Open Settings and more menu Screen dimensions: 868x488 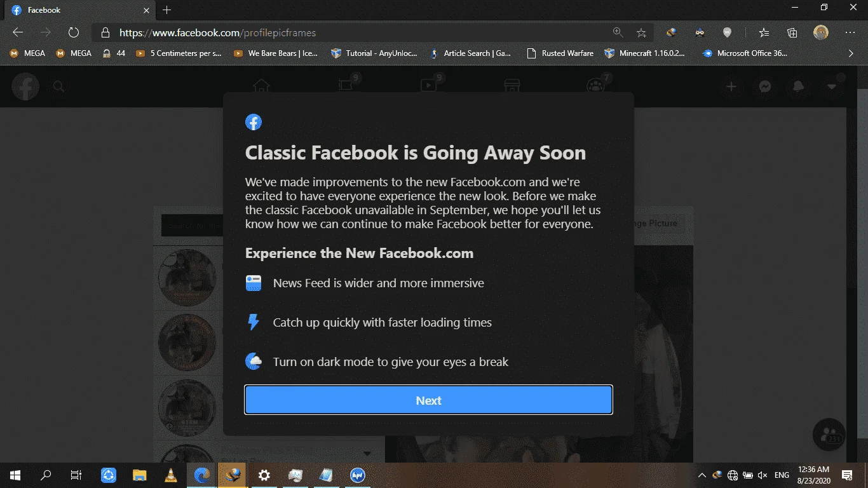850,32
